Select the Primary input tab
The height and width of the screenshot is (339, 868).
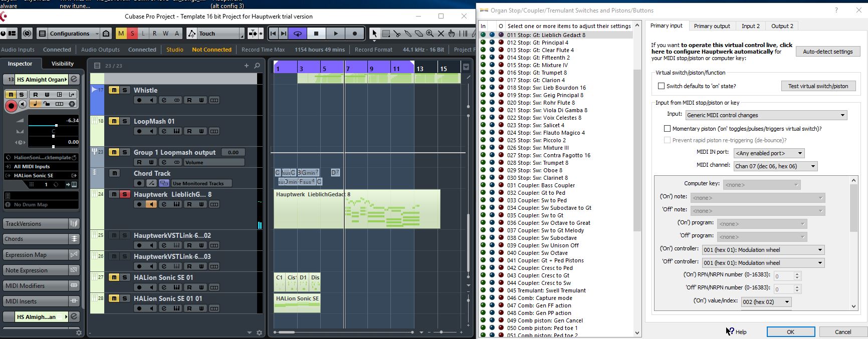tap(666, 26)
